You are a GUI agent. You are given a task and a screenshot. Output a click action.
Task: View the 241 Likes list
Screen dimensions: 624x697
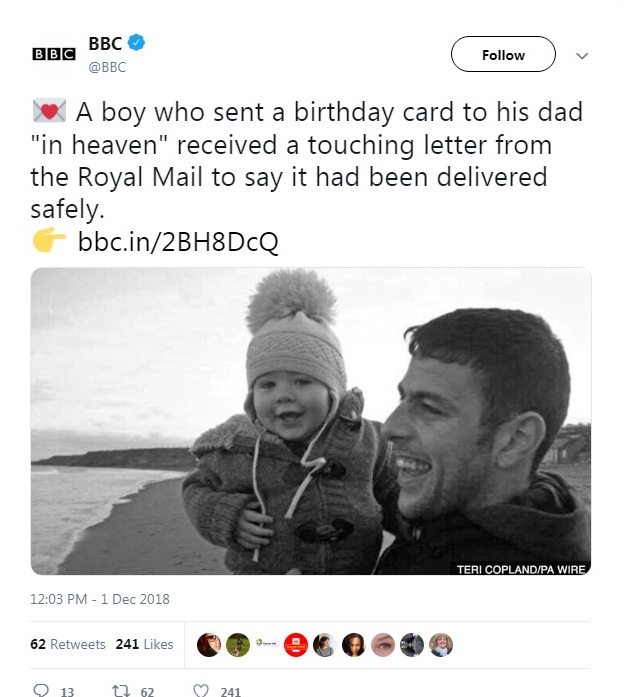(144, 644)
